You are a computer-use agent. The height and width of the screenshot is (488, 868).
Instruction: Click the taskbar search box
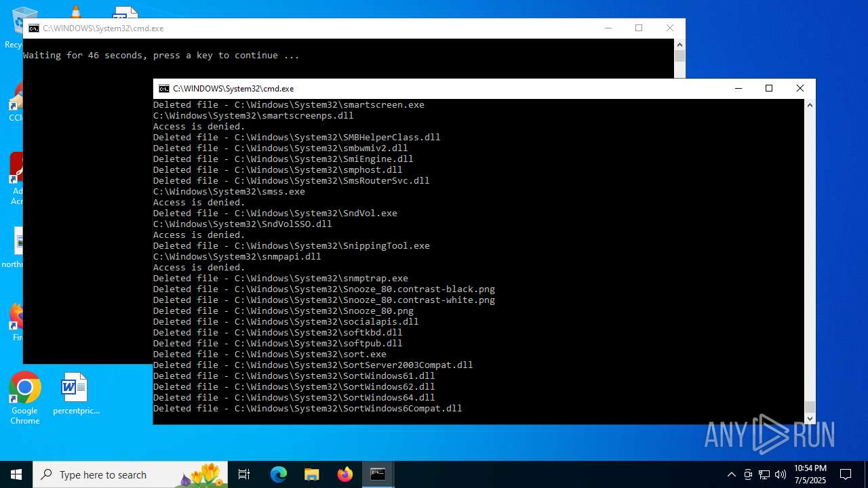pos(130,474)
